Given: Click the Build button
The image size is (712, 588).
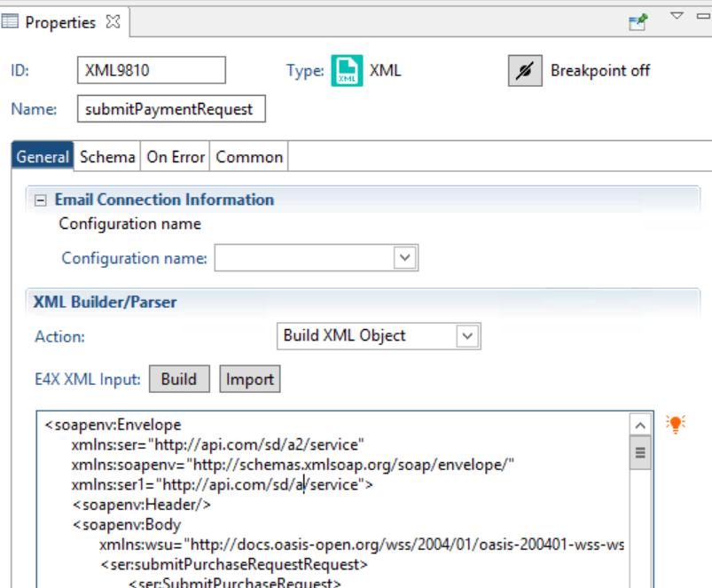Looking at the screenshot, I should (179, 379).
